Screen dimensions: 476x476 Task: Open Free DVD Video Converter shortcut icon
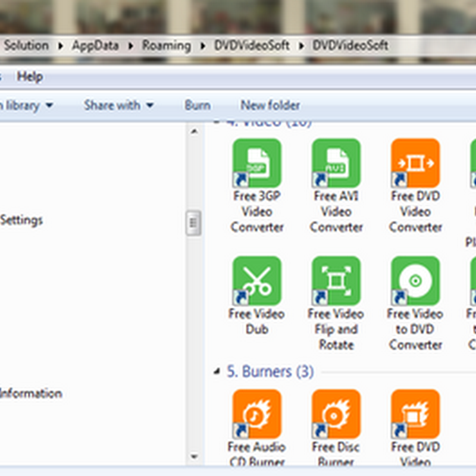click(415, 163)
